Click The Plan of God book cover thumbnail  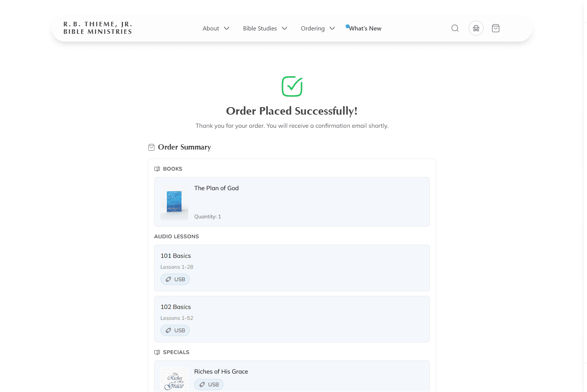[x=174, y=202]
